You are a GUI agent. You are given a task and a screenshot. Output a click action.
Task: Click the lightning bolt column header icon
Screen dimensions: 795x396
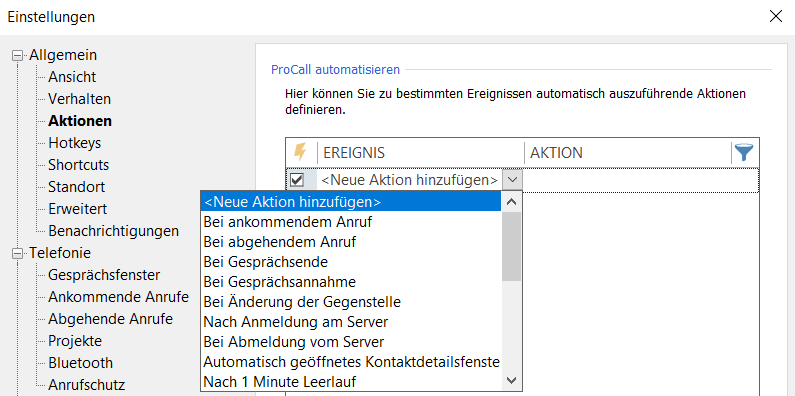[301, 152]
